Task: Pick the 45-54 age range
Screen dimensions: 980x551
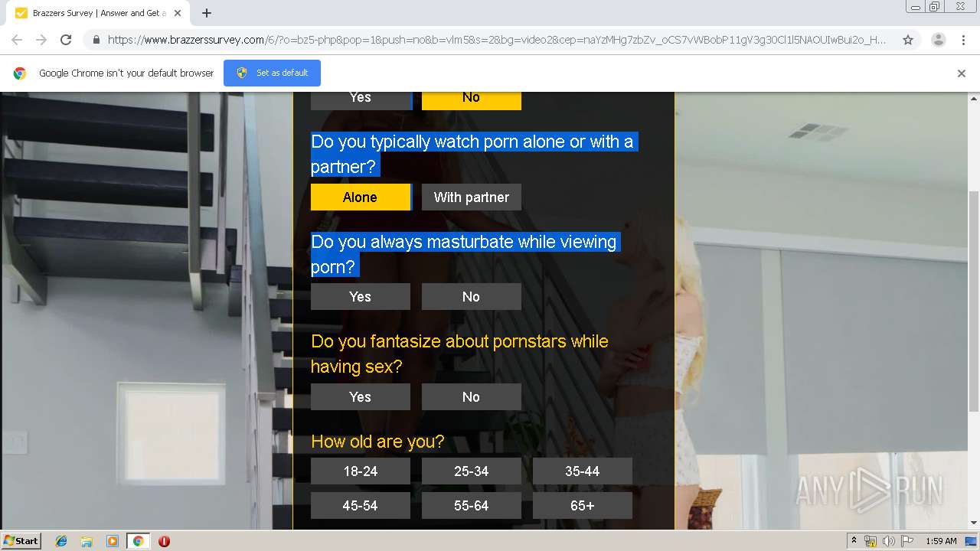Action: click(360, 505)
